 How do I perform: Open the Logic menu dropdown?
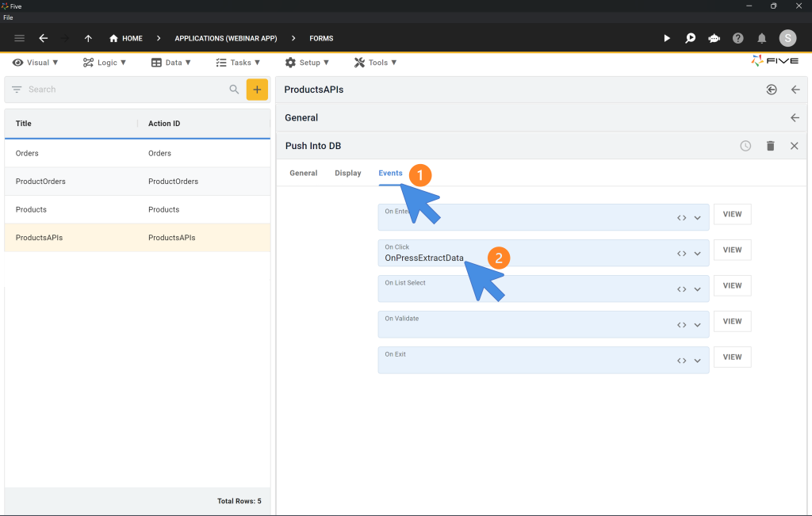coord(105,63)
